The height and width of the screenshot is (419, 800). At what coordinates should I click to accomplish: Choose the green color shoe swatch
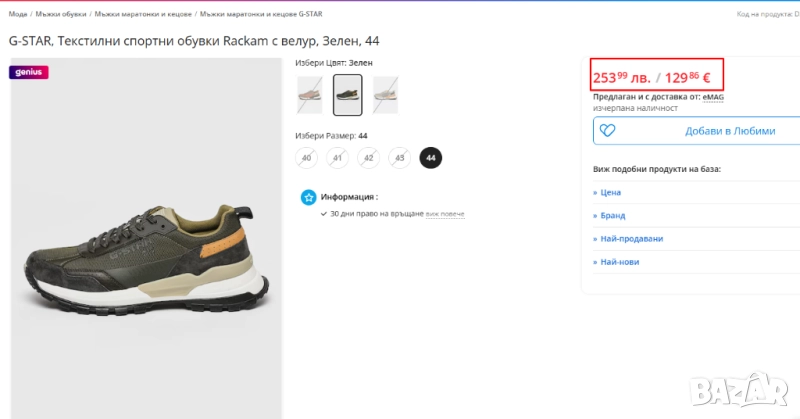(347, 95)
